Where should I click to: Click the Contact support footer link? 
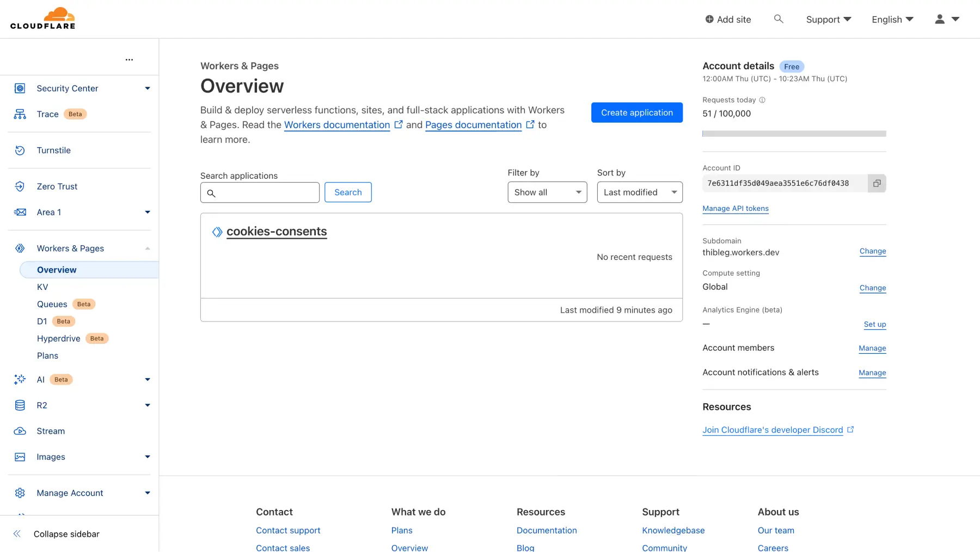288,530
